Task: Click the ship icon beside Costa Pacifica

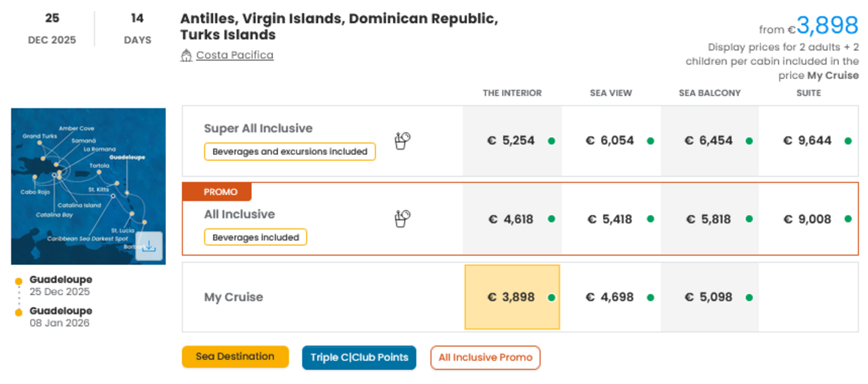Action: 186,56
